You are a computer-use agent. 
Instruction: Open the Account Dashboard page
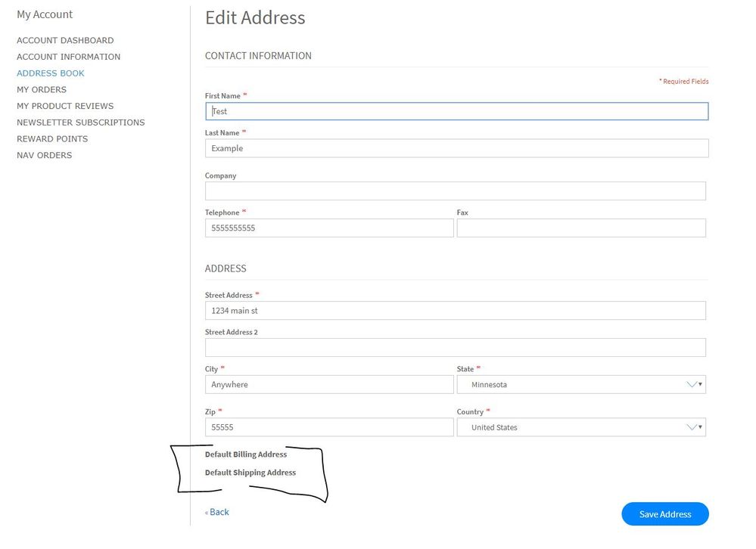click(65, 40)
